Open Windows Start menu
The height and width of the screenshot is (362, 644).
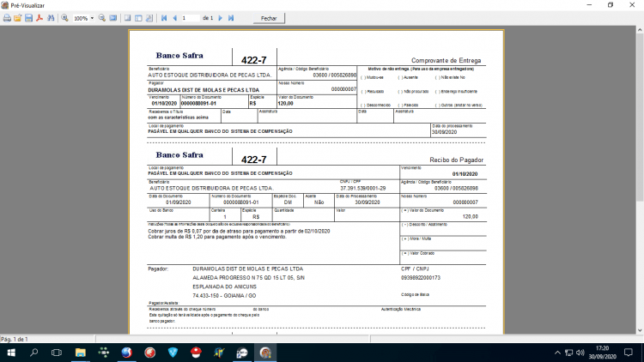click(x=11, y=353)
